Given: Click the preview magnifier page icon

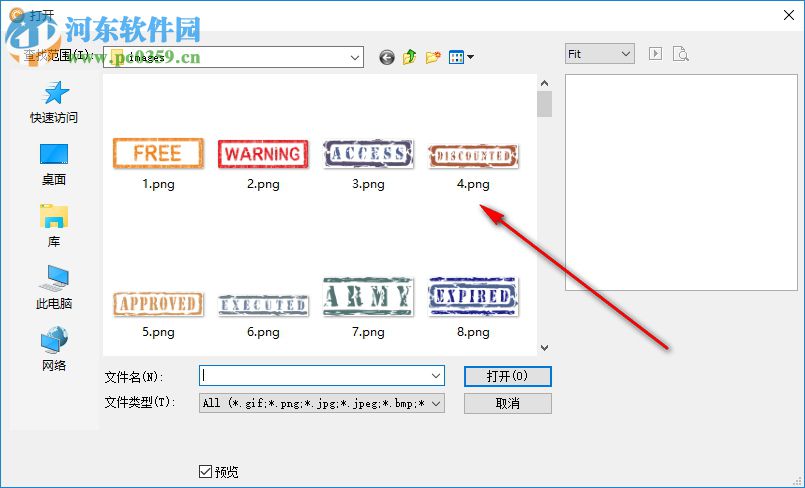Looking at the screenshot, I should [x=680, y=54].
